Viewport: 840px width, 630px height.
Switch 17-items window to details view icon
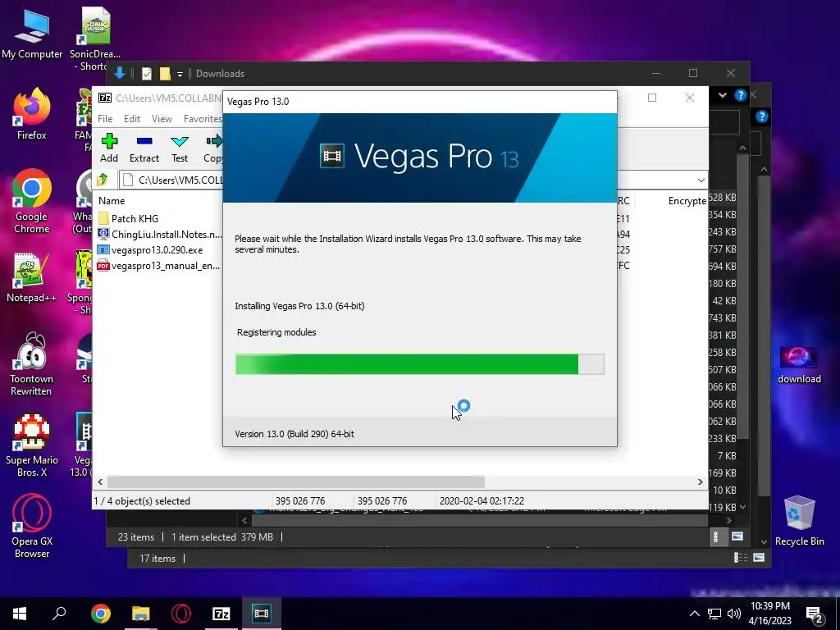point(741,558)
